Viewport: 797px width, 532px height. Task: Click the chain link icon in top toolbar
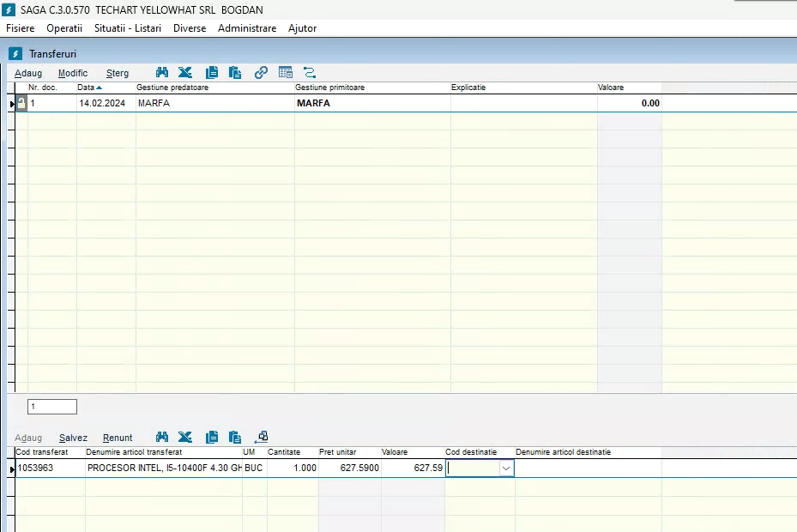click(x=261, y=73)
